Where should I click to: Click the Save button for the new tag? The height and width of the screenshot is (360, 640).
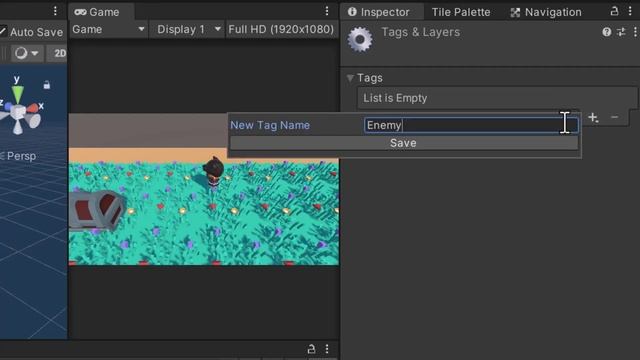(403, 143)
